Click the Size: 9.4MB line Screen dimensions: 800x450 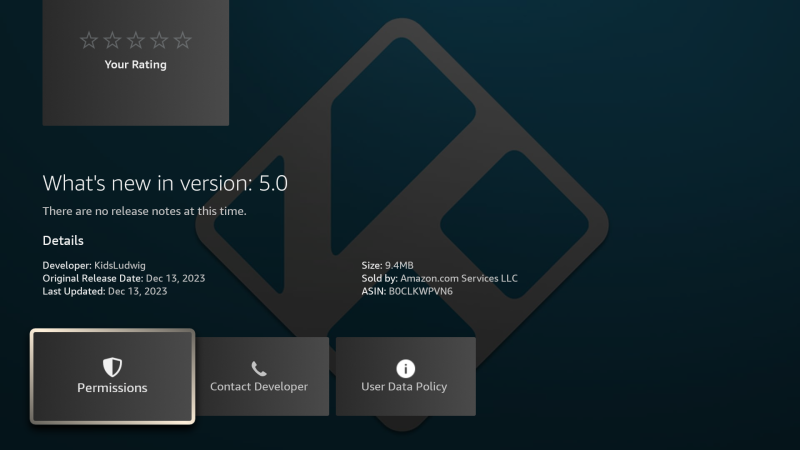pyautogui.click(x=388, y=265)
